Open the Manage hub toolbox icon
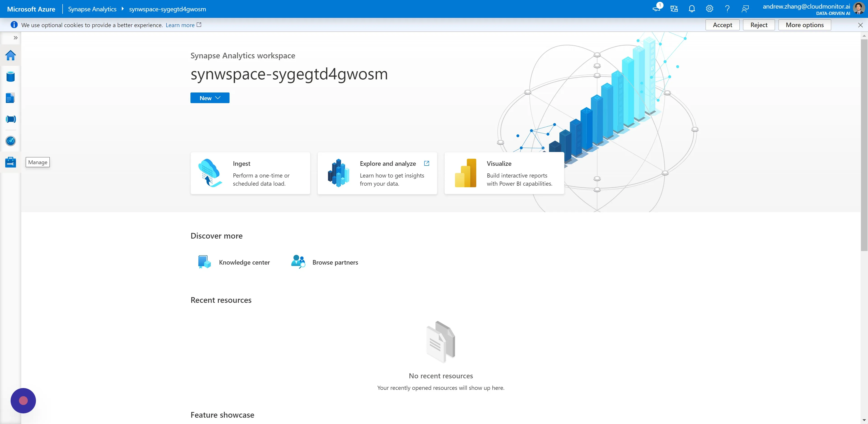Image resolution: width=868 pixels, height=424 pixels. [x=10, y=162]
